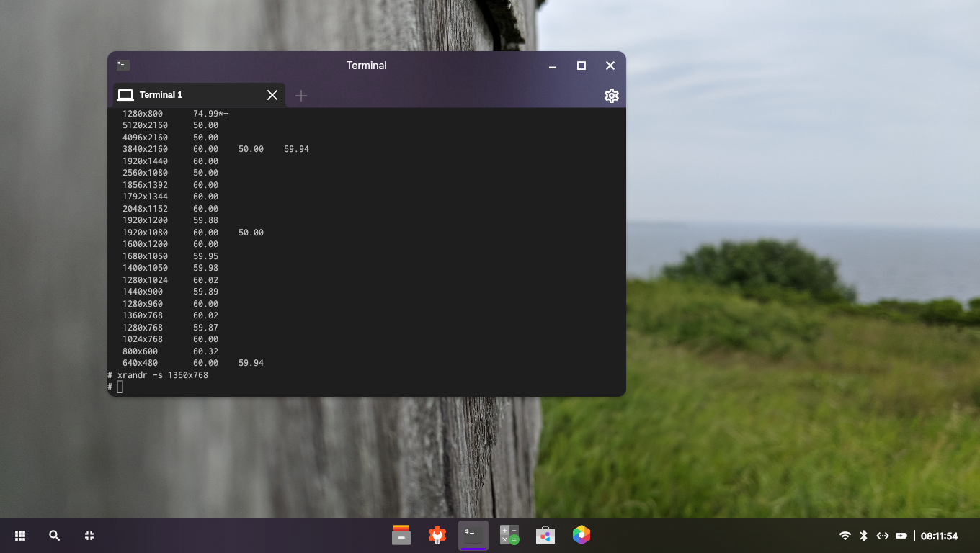
Task: Open the orange wrench settings app
Action: point(437,536)
